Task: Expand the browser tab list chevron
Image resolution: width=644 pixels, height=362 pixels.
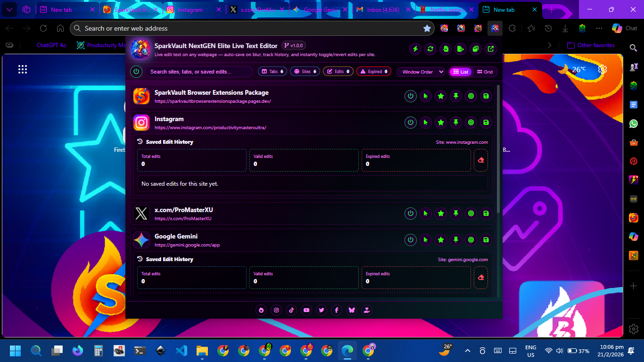Action: [x=9, y=9]
